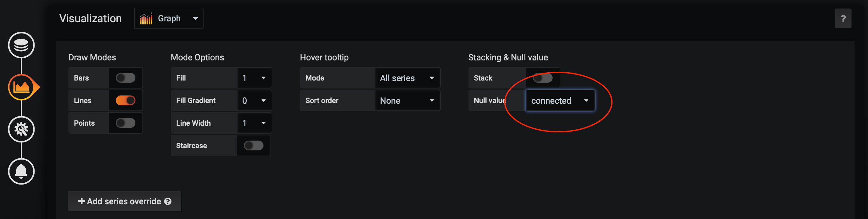Change the Line Width dropdown
This screenshot has height=219, width=868.
coord(254,123)
